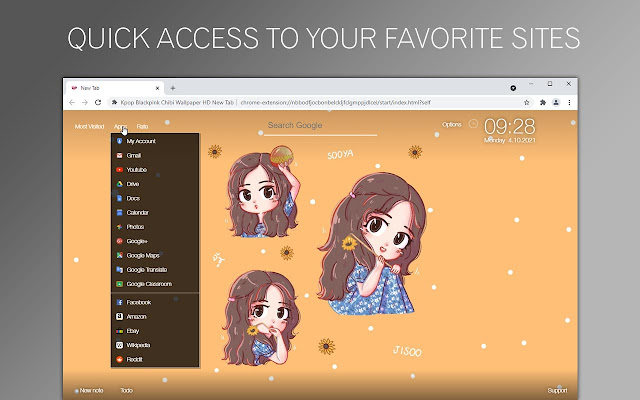Open the Chrome profile avatar icon
This screenshot has height=400, width=640.
tap(556, 102)
